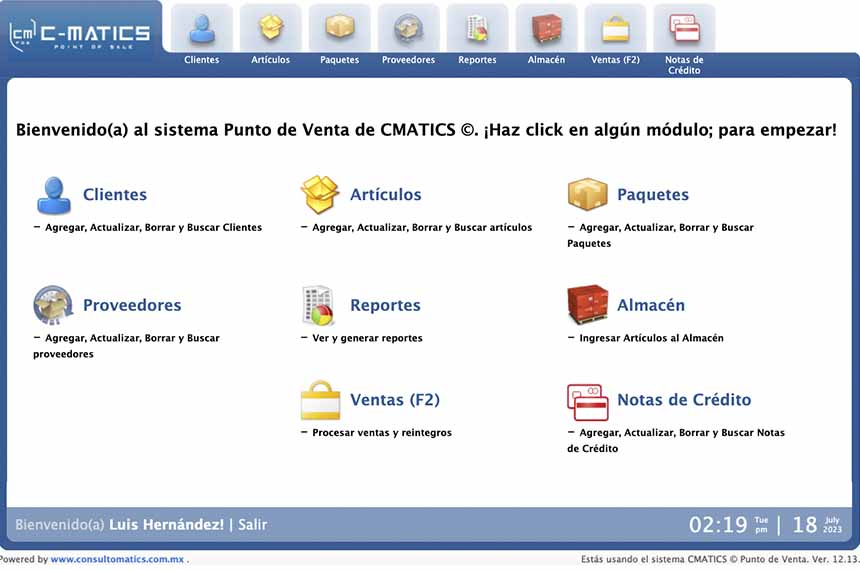The width and height of the screenshot is (860, 570).
Task: Click the 02:19 clock in the footer
Action: 717,525
